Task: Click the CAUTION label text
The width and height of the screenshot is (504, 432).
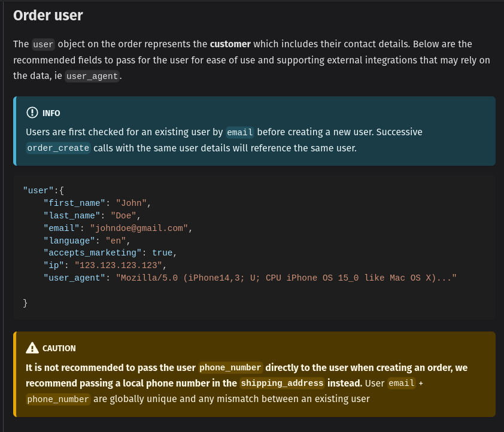Action: pyautogui.click(x=59, y=348)
